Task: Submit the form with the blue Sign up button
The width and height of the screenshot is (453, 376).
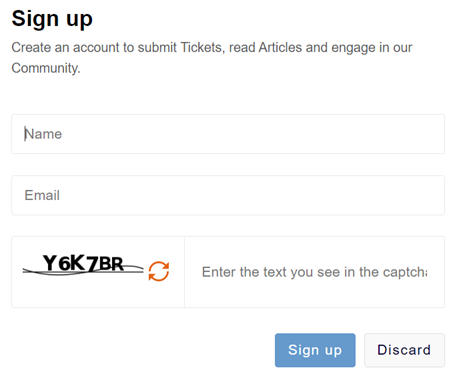Action: click(x=315, y=350)
